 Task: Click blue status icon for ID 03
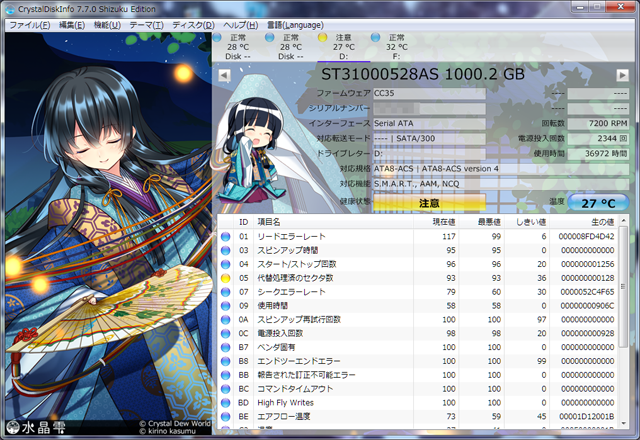click(225, 251)
